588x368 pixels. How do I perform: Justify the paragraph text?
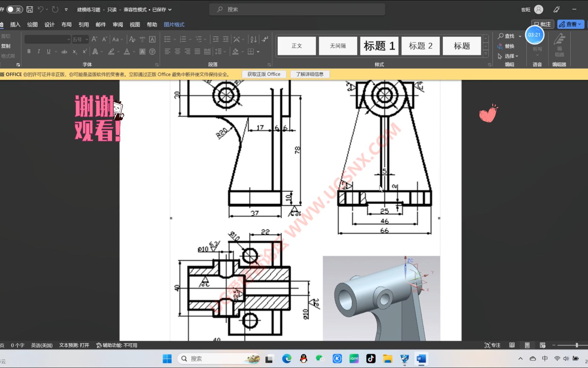coord(197,51)
